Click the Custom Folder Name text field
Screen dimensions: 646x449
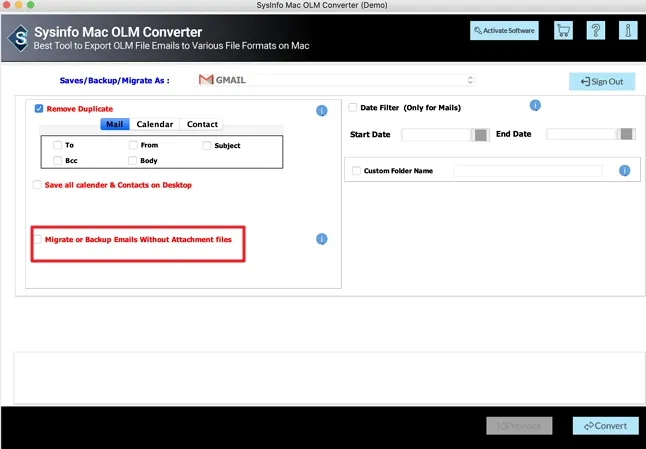(528, 171)
